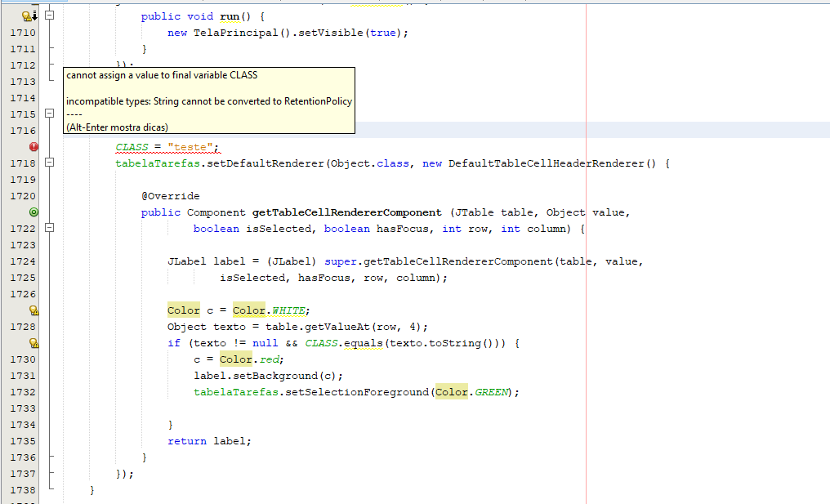Click line number 1731 in the gutter
This screenshot has height=504, width=830.
tap(23, 376)
